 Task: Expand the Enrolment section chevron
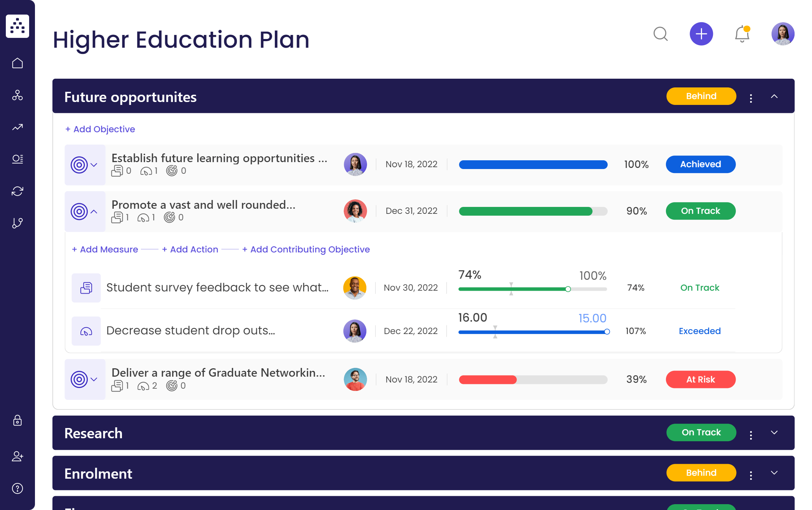click(774, 473)
